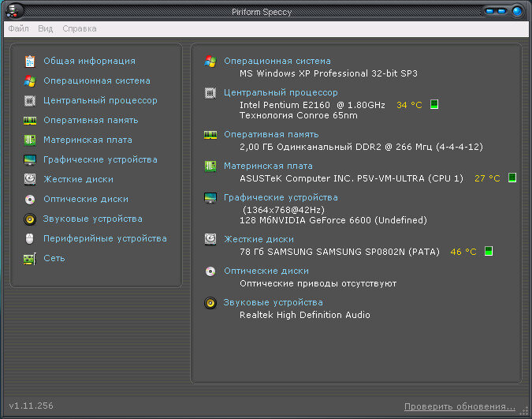Show Оперативная память details from the sidebar

[91, 120]
